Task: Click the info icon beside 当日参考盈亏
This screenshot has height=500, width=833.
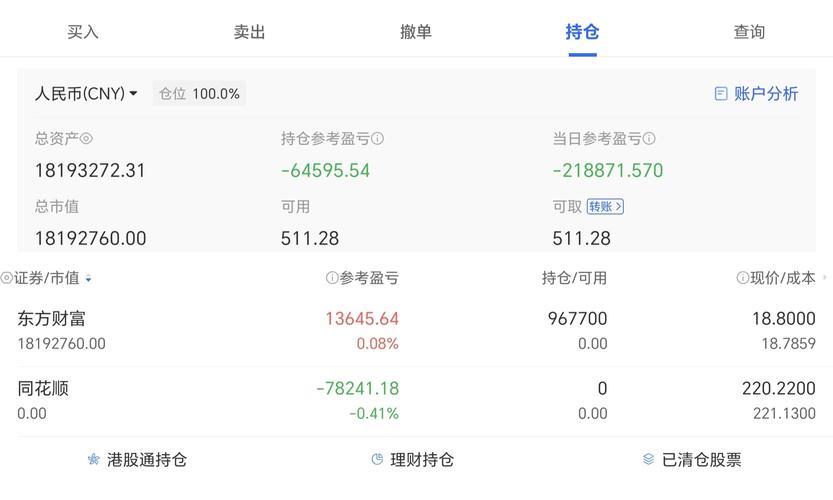Action: point(649,139)
